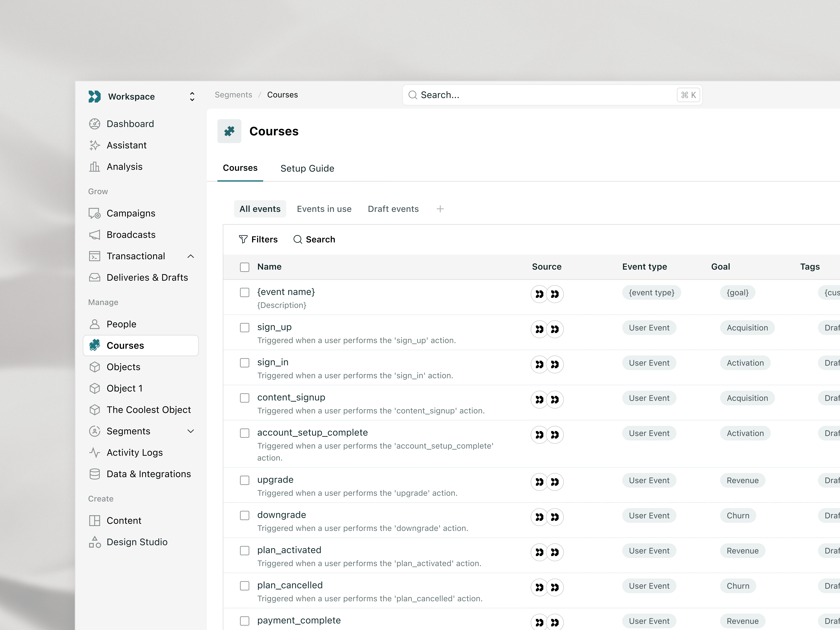Image resolution: width=840 pixels, height=630 pixels.
Task: Open the Workspace switcher dropdown
Action: click(192, 96)
